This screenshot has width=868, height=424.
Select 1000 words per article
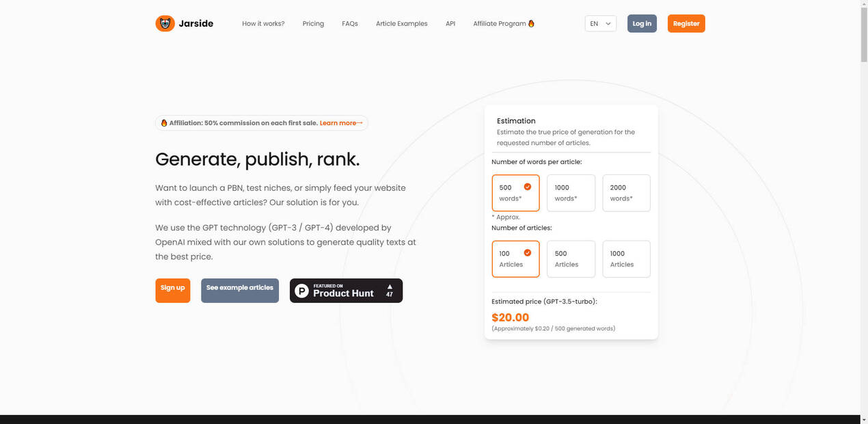pos(571,193)
